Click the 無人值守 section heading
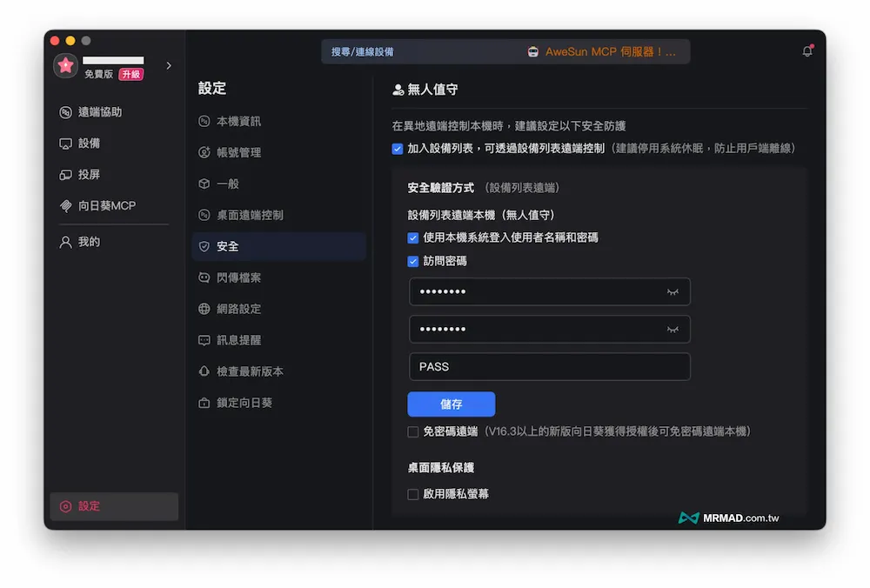The height and width of the screenshot is (588, 870). tap(432, 90)
